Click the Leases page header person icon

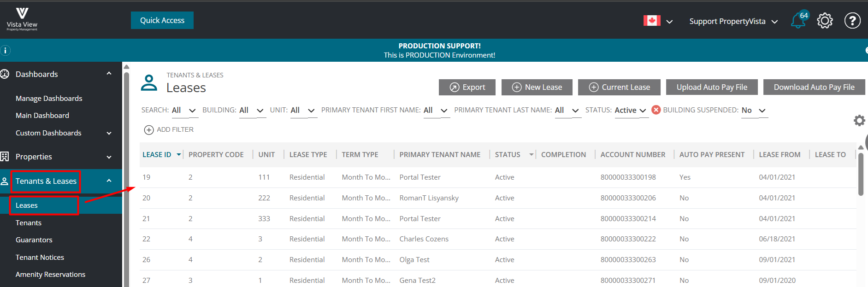149,83
